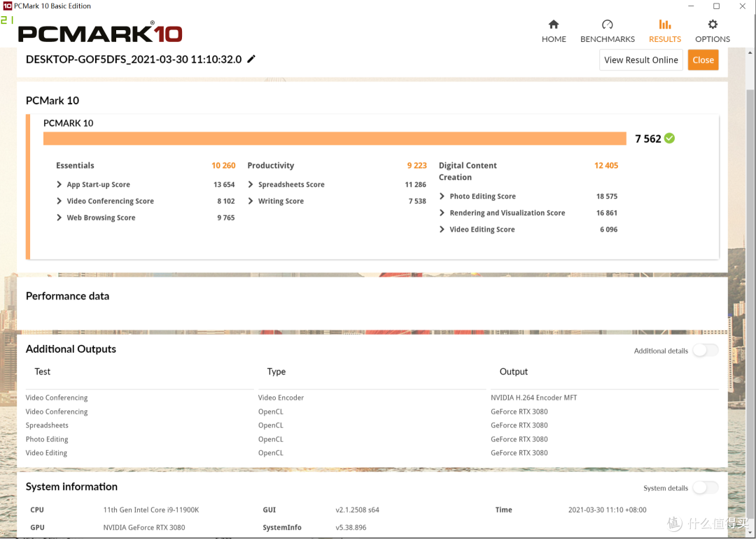Click the Type column header

coord(276,372)
